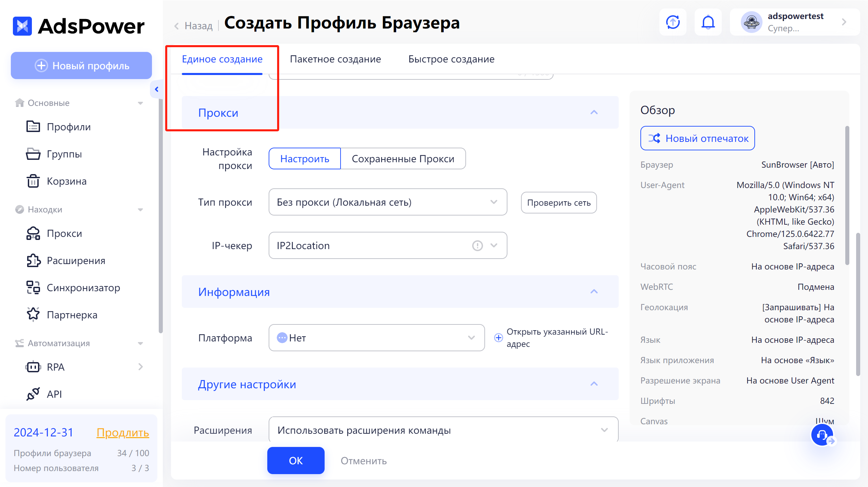This screenshot has width=868, height=487.
Task: Click Настроить proxy button
Action: [305, 159]
